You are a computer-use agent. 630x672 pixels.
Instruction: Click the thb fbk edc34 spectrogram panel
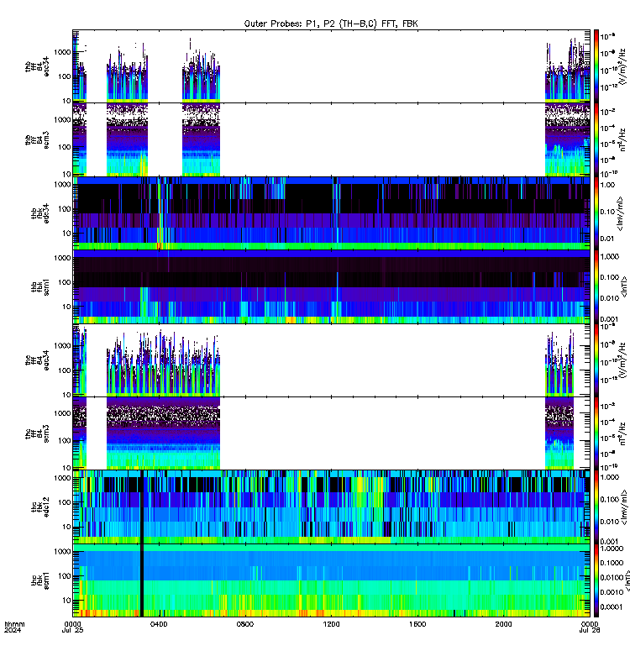point(331,213)
